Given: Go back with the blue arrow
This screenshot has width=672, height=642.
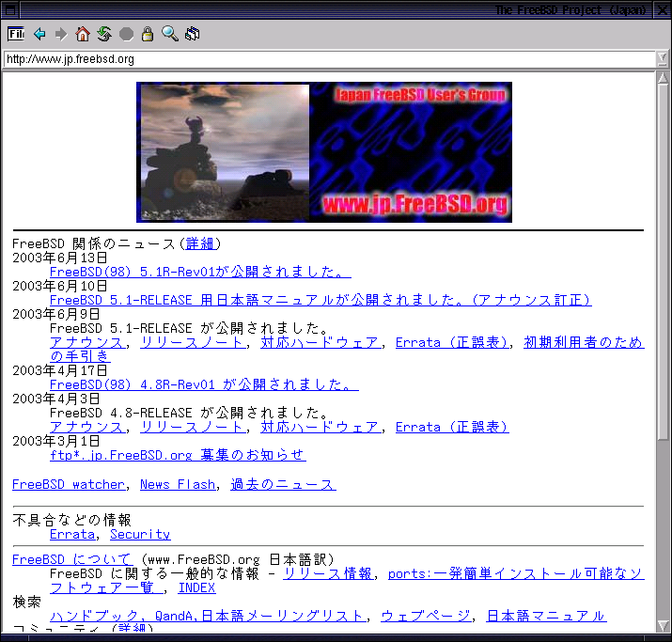Looking at the screenshot, I should pyautogui.click(x=39, y=34).
